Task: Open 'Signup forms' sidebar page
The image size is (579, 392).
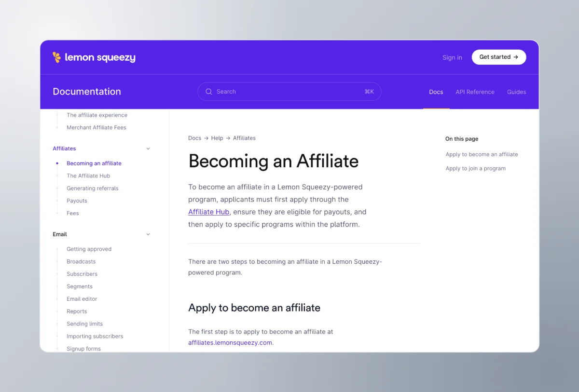Action: pyautogui.click(x=84, y=349)
